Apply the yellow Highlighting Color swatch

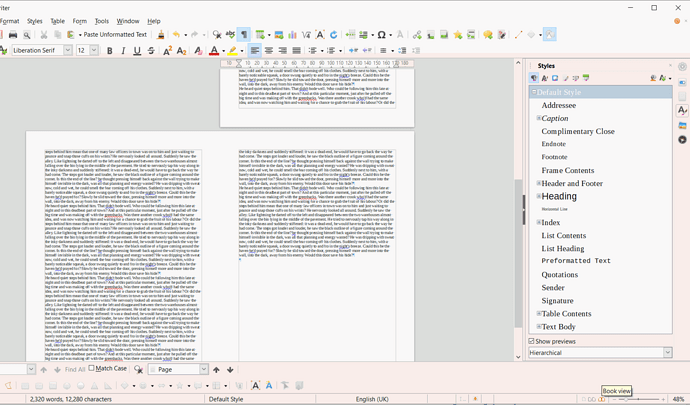pos(232,51)
